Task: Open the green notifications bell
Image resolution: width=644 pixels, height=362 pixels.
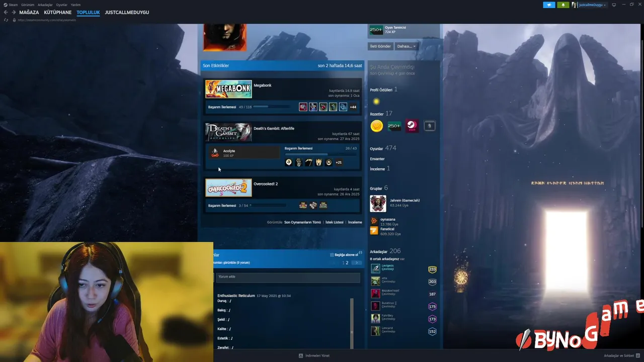Action: coord(563,5)
